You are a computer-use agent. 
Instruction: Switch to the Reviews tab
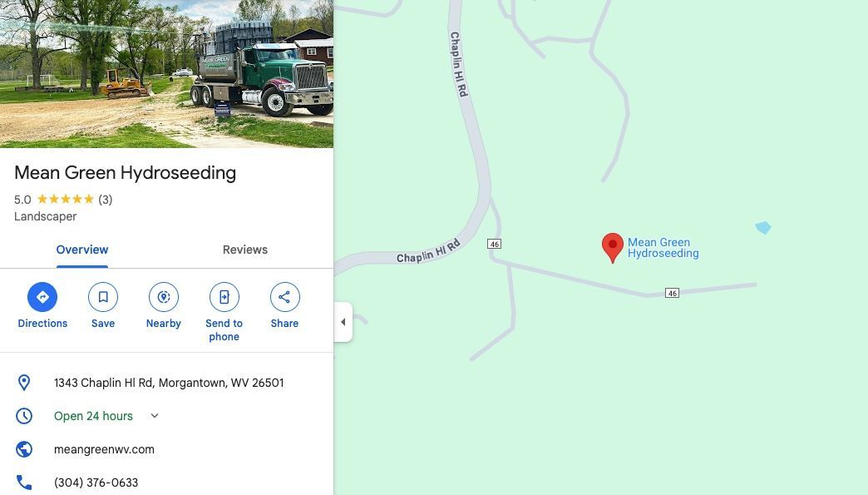245,250
